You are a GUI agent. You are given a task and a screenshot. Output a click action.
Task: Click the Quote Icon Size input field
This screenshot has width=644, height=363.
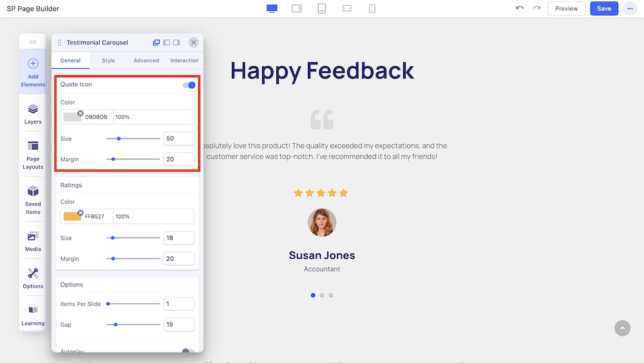[178, 138]
